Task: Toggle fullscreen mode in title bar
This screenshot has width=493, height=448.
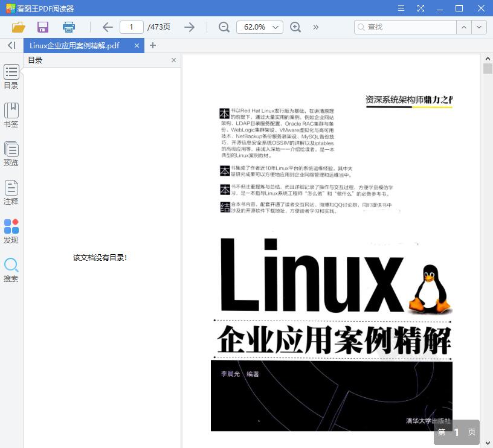Action: [x=420, y=8]
